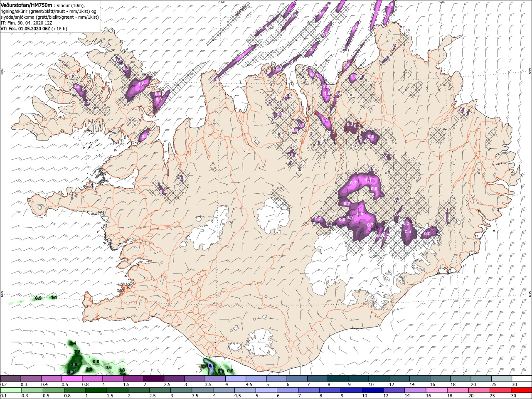Click the 'Vindur (10m)' label in the header
The height and width of the screenshot is (399, 532).
(x=70, y=5)
